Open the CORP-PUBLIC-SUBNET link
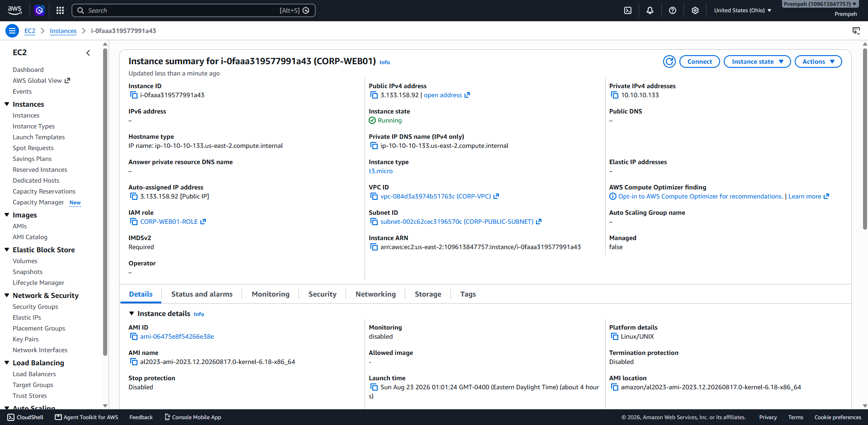 pos(461,222)
